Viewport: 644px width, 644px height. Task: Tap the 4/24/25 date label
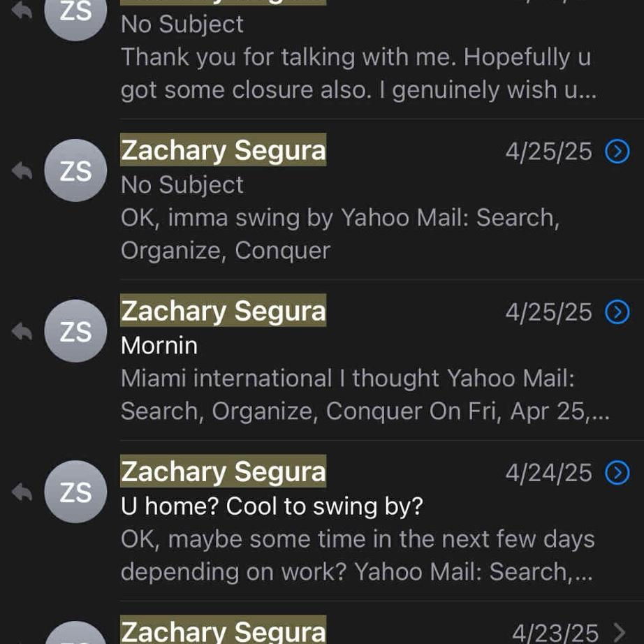click(x=548, y=473)
